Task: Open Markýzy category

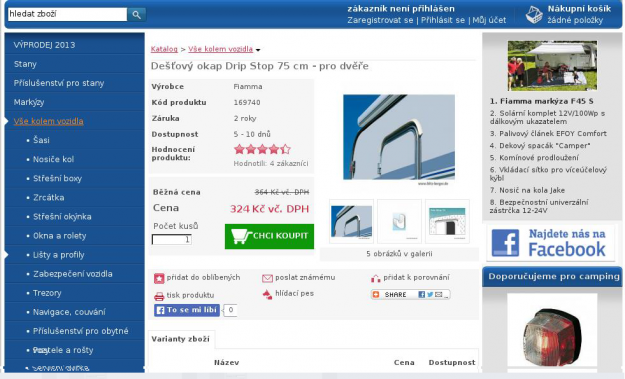Action: [x=29, y=102]
